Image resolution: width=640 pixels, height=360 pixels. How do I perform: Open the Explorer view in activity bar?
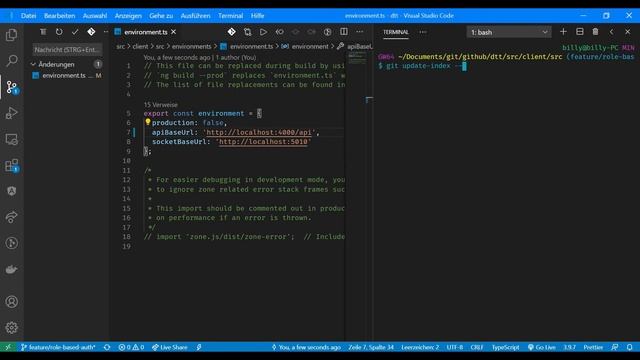tap(11, 35)
